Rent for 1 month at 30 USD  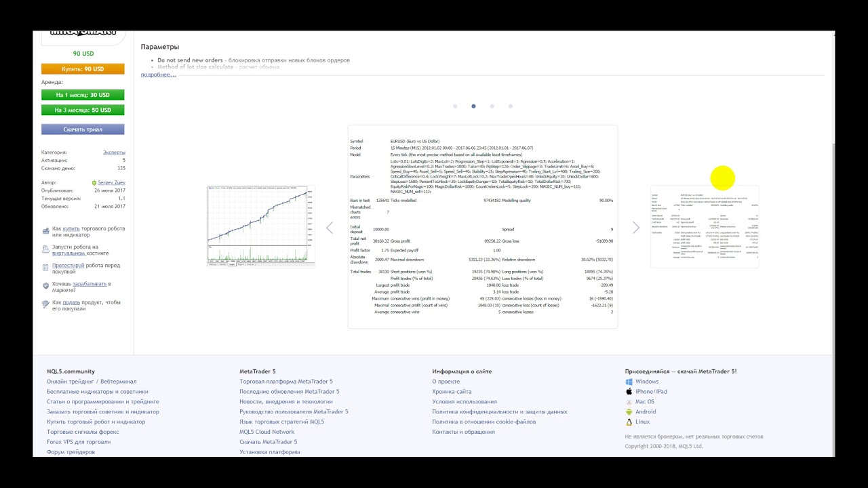83,95
